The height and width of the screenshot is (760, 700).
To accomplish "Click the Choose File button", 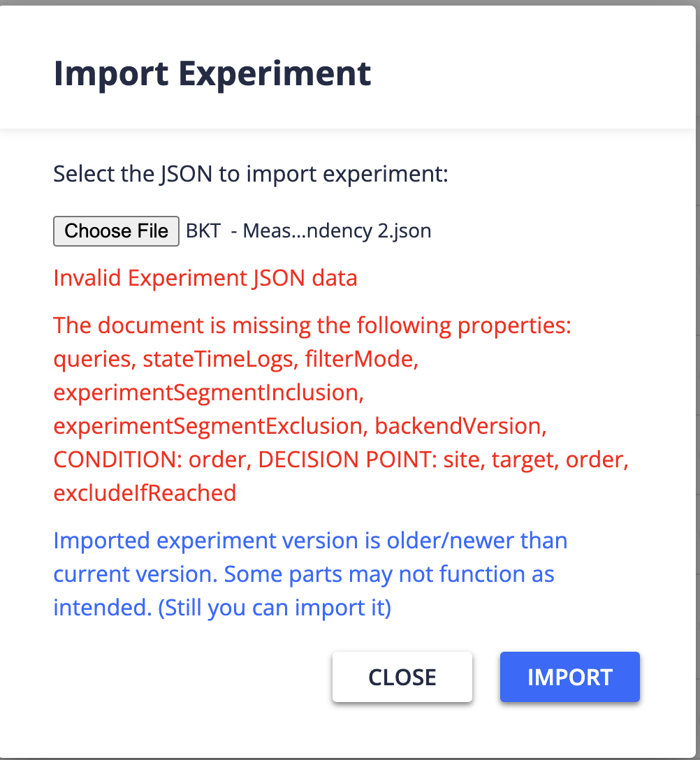I will 116,231.
